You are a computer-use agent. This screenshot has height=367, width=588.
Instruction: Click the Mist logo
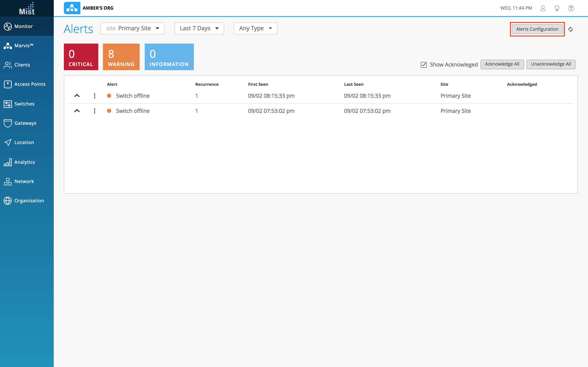coord(27,8)
